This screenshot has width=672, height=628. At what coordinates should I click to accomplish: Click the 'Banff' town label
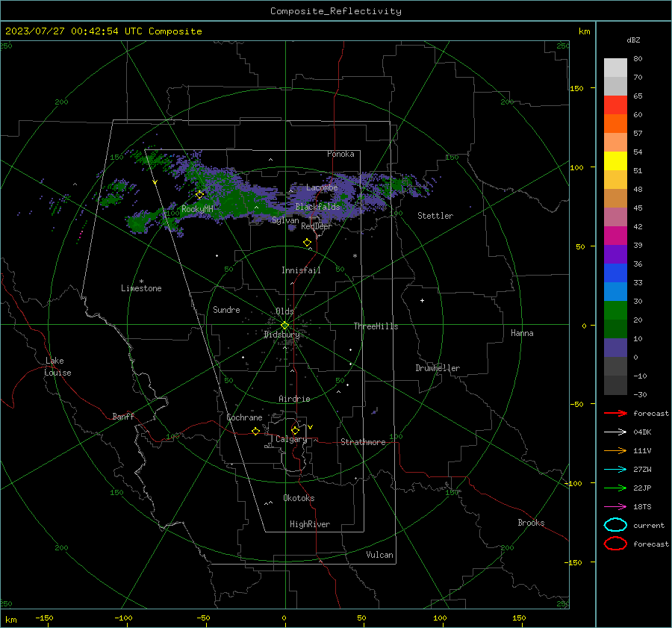tap(123, 417)
